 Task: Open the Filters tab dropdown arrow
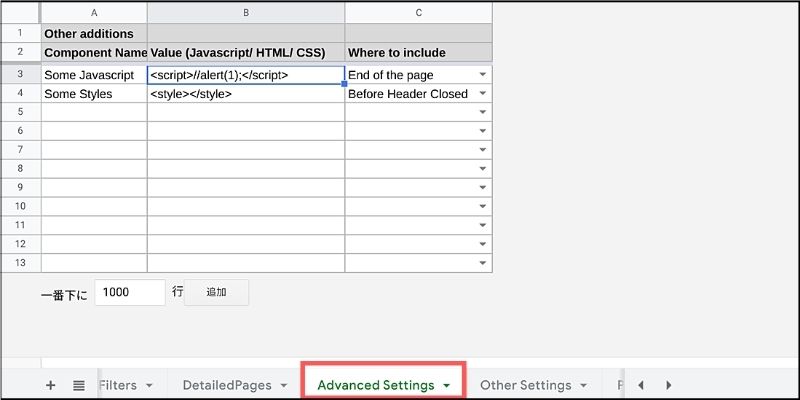(x=149, y=385)
